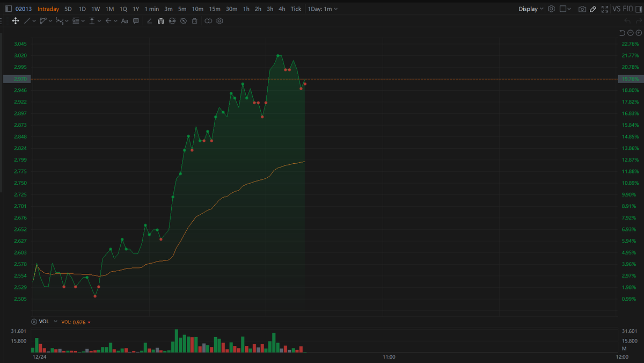Switch to the 1Y timeframe
The image size is (644, 363).
pos(136,9)
